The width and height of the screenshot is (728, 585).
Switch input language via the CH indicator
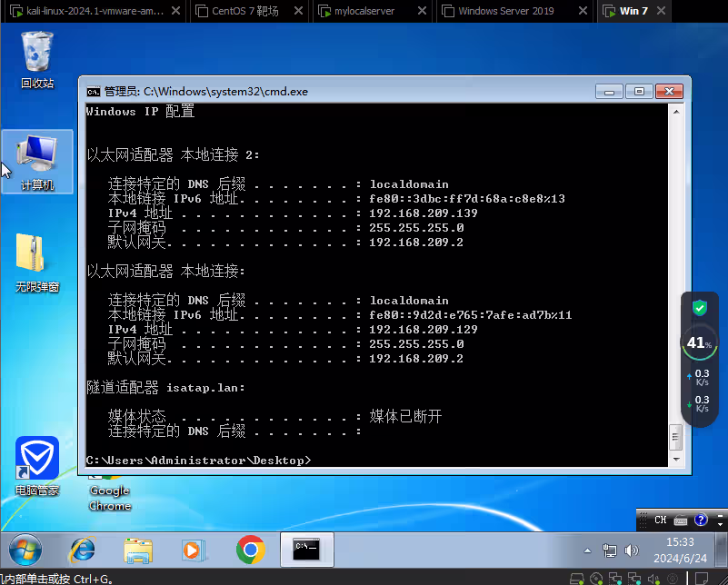(660, 520)
